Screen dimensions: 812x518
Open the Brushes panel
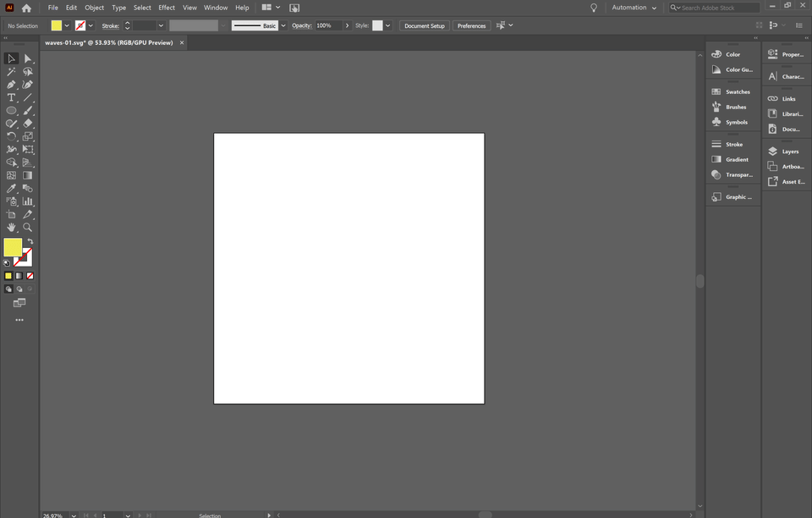tap(732, 107)
